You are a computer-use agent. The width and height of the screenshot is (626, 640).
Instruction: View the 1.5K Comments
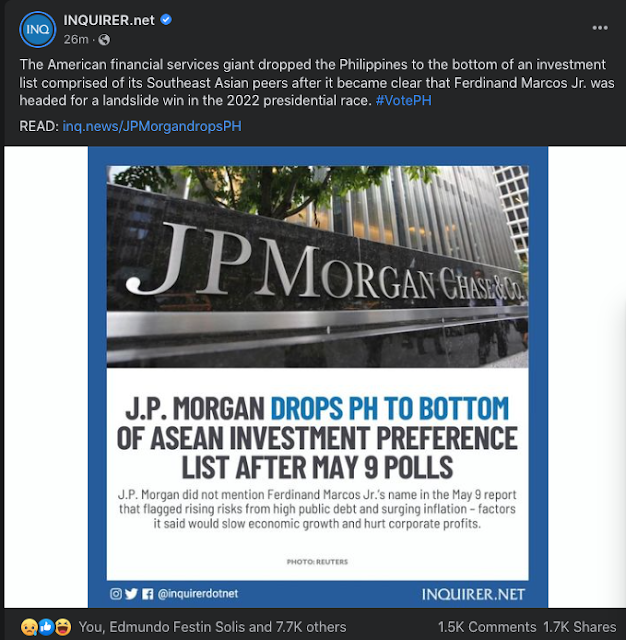point(487,627)
